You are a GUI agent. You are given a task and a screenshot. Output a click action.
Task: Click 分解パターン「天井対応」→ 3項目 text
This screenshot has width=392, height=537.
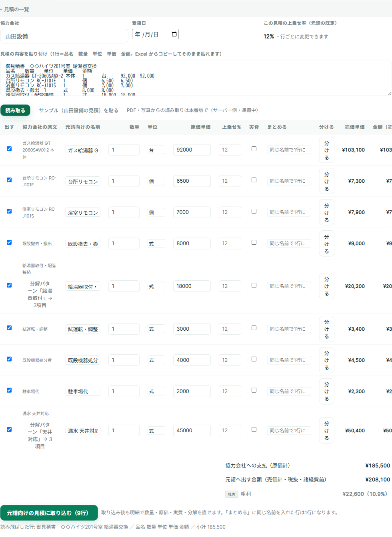click(40, 435)
